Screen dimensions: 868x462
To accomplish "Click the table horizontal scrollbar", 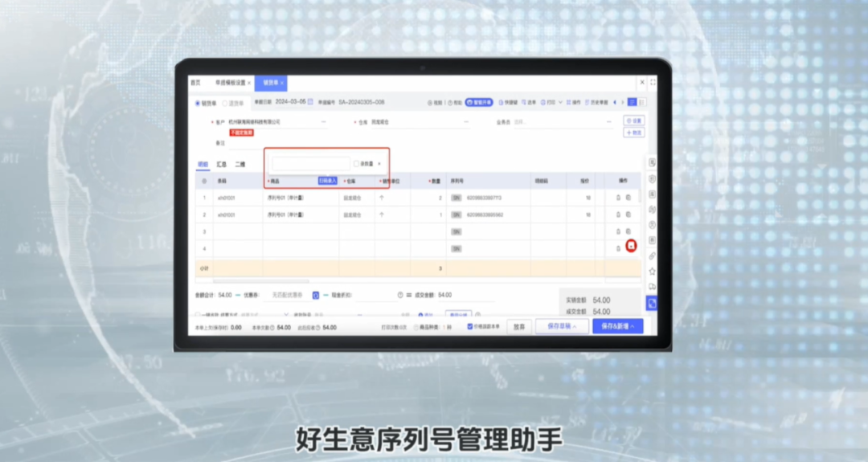I will pyautogui.click(x=260, y=281).
